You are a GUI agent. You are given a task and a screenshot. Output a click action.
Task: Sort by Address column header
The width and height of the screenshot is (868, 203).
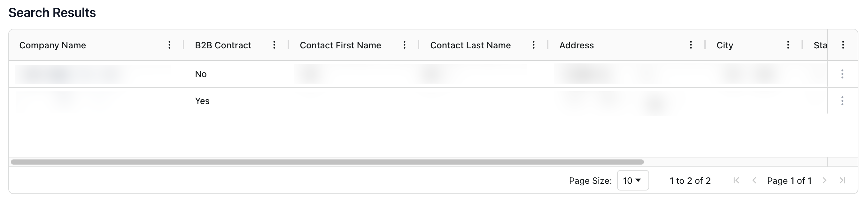pos(577,45)
